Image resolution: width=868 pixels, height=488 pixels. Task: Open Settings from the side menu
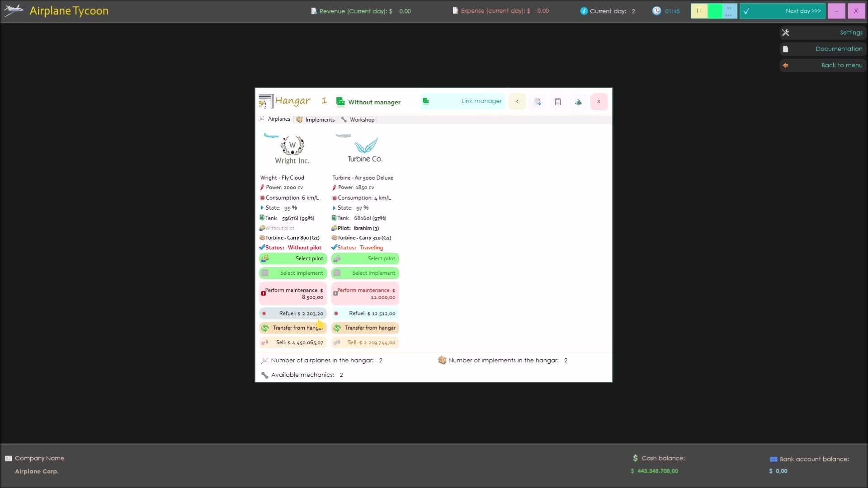pyautogui.click(x=823, y=33)
